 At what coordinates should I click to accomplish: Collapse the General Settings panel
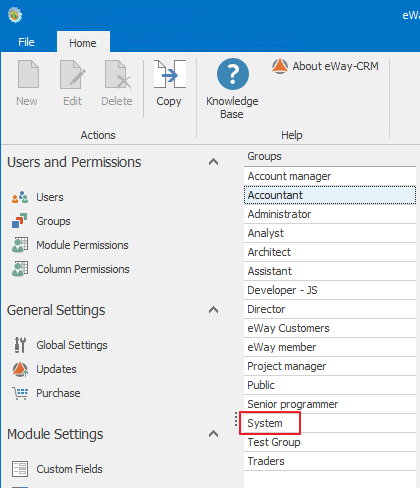pos(213,310)
